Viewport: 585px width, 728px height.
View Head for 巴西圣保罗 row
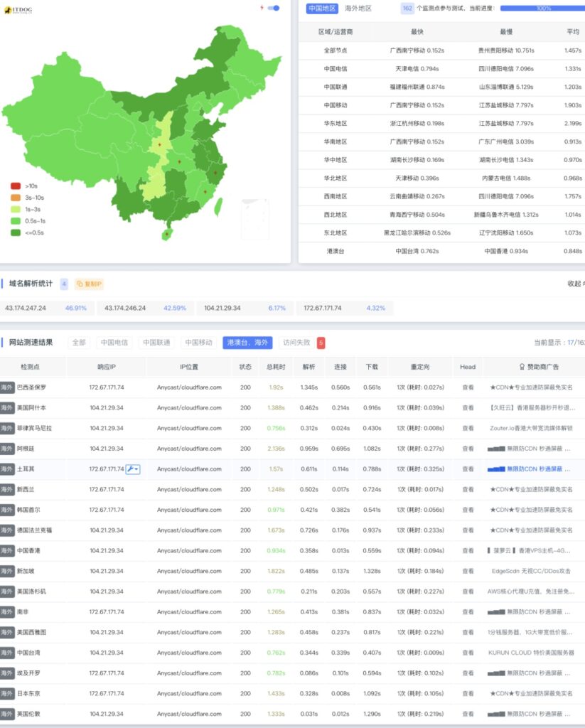tap(468, 387)
